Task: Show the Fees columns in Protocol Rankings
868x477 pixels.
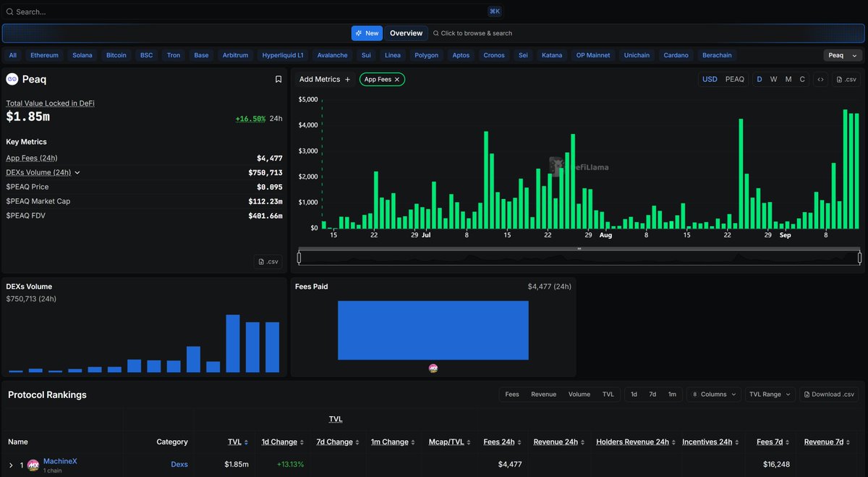Action: pyautogui.click(x=512, y=394)
